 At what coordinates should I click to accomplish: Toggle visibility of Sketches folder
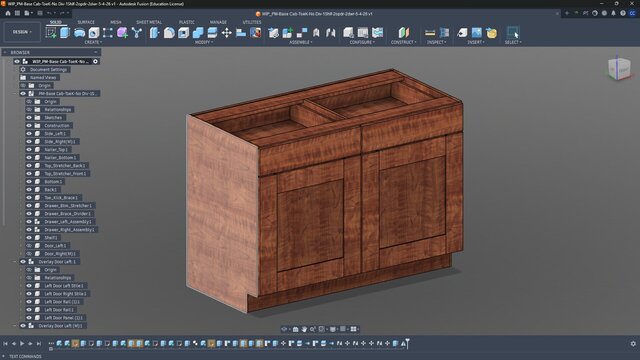pos(29,118)
